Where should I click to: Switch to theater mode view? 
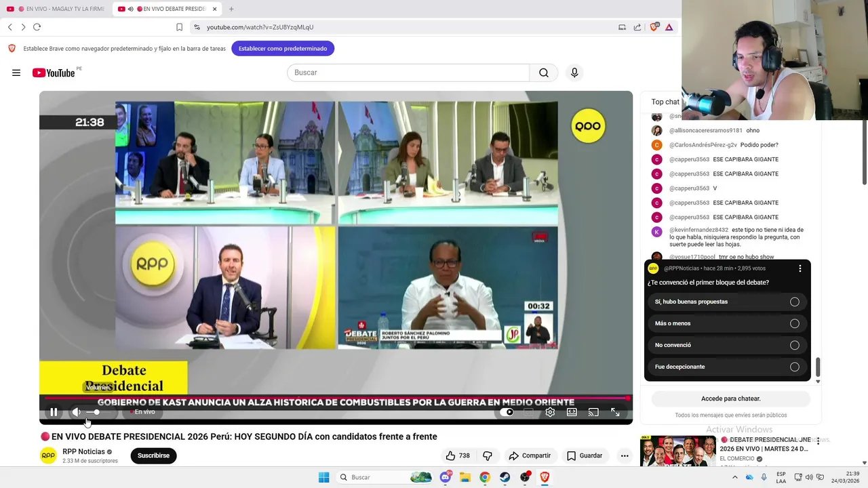point(572,412)
